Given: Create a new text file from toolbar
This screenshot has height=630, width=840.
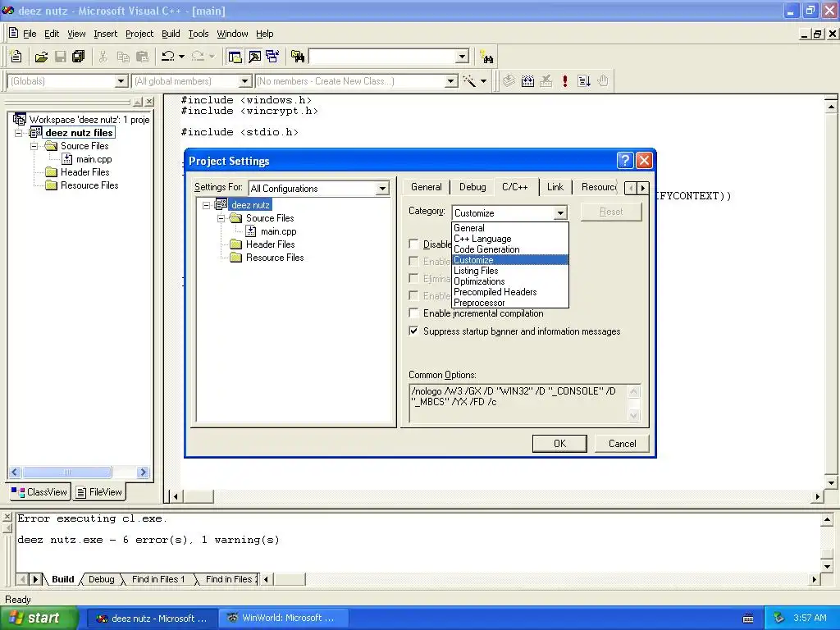Looking at the screenshot, I should 16,57.
